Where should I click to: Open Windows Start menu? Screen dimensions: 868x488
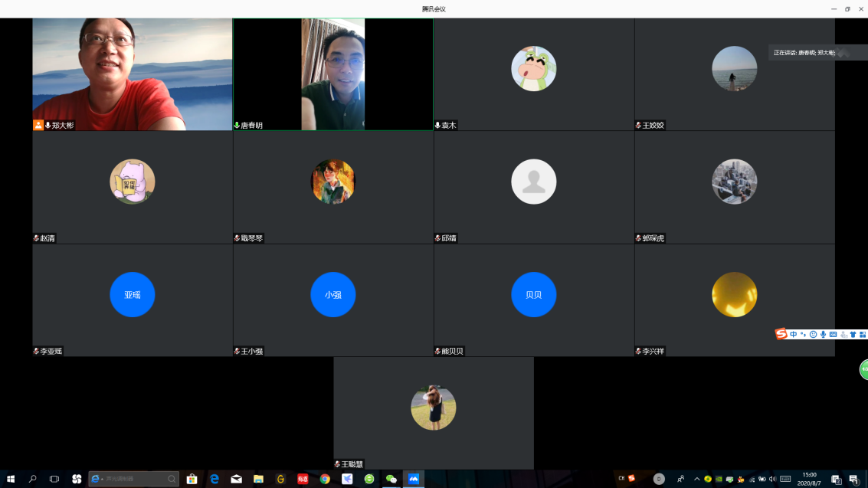pyautogui.click(x=11, y=479)
